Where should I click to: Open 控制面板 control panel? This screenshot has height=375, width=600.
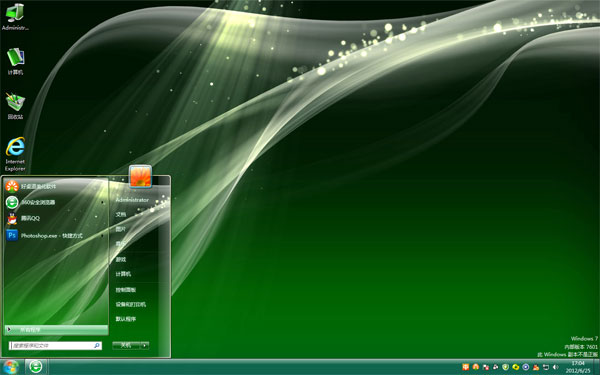tap(126, 290)
